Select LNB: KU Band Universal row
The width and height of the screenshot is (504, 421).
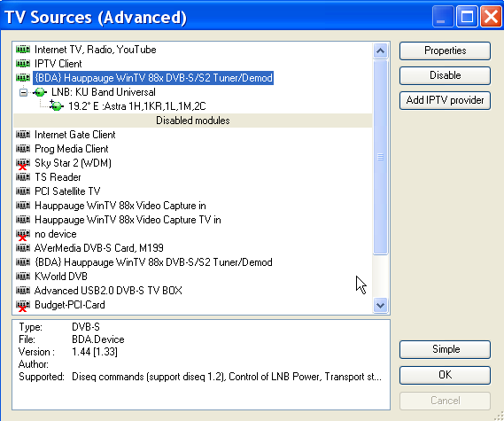click(x=104, y=92)
